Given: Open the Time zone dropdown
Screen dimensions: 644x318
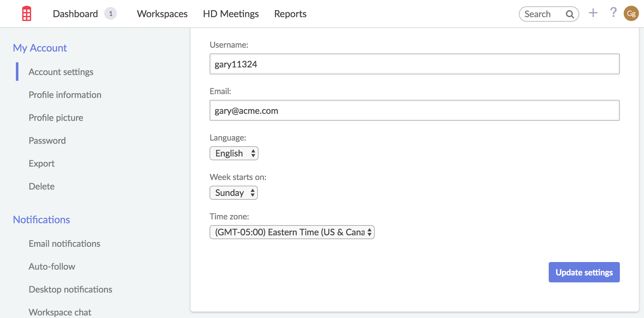Looking at the screenshot, I should click(292, 232).
